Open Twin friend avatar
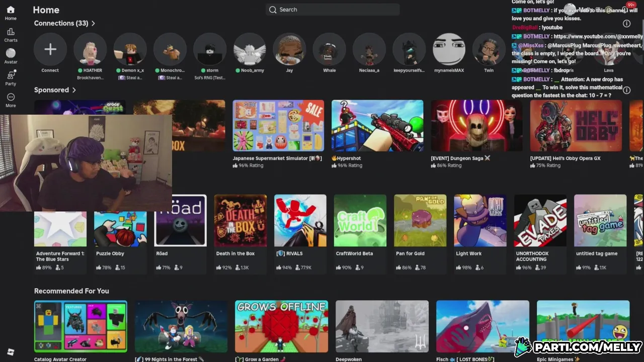The width and height of the screenshot is (644, 362). click(x=489, y=49)
